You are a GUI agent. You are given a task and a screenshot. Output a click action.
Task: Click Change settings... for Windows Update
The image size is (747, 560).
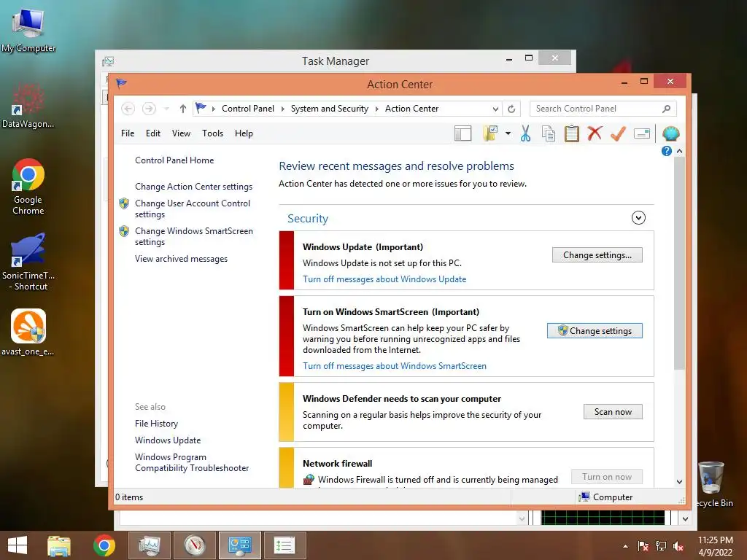pyautogui.click(x=597, y=254)
